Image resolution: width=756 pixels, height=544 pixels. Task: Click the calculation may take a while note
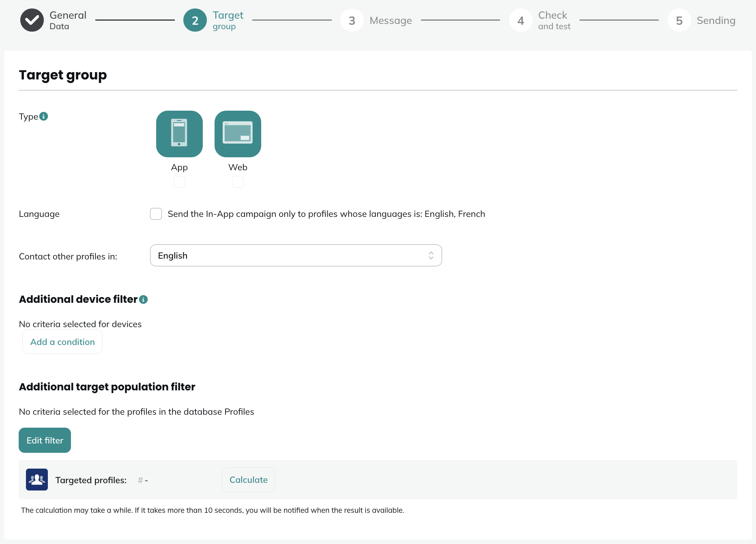[x=213, y=510]
